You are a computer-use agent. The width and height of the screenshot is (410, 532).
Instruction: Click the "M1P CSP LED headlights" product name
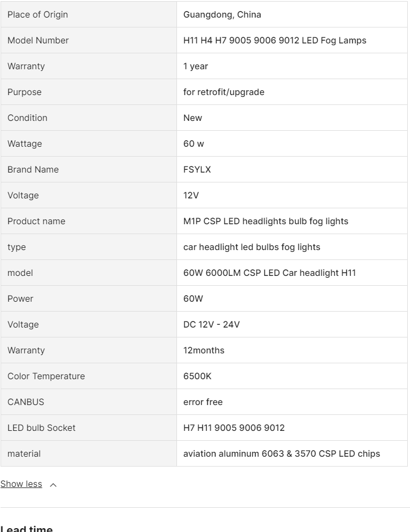tap(265, 221)
